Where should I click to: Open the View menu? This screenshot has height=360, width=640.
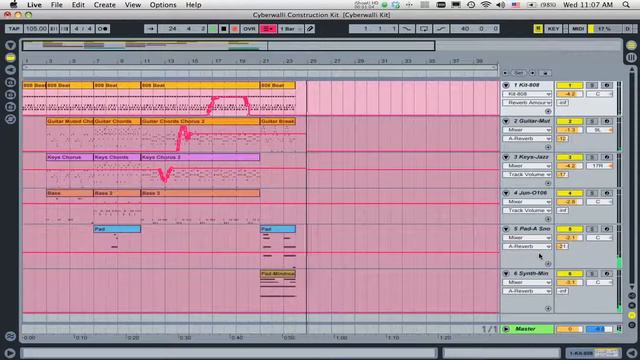(x=133, y=5)
